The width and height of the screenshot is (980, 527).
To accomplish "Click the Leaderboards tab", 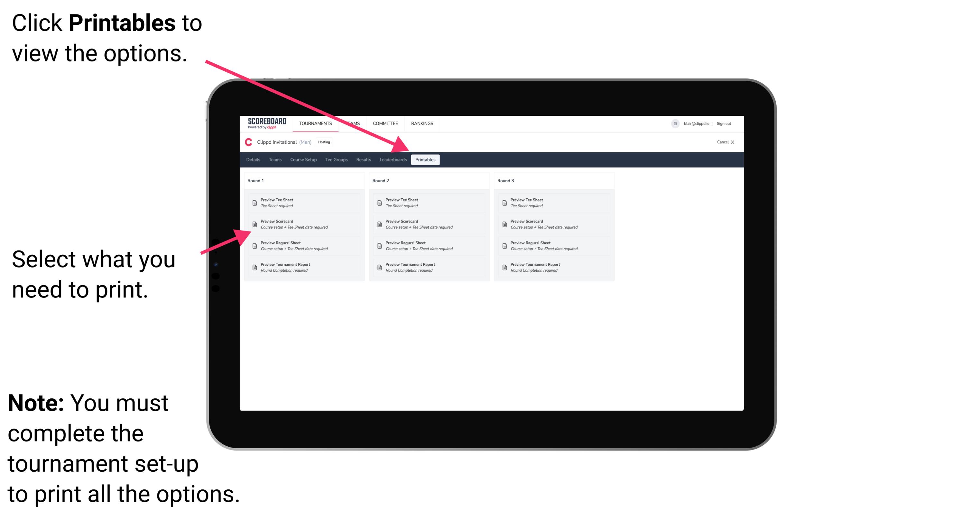I will coord(393,160).
